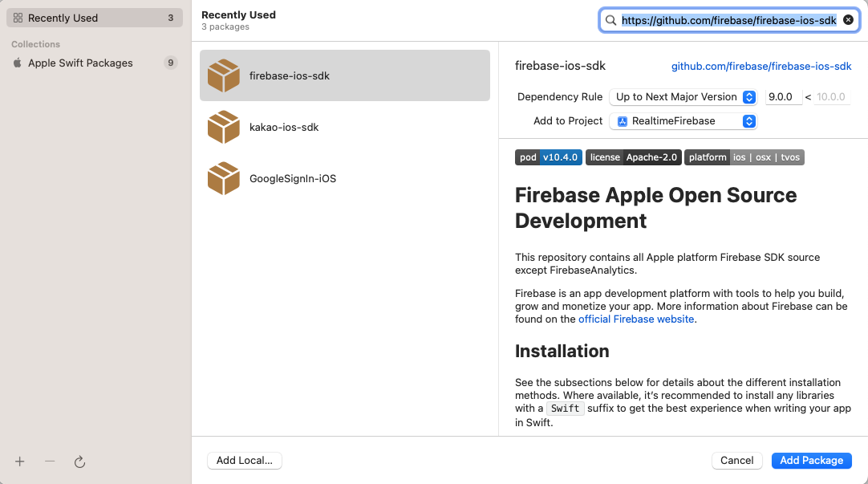Remove collection with the minus icon
The width and height of the screenshot is (868, 484).
coord(50,462)
